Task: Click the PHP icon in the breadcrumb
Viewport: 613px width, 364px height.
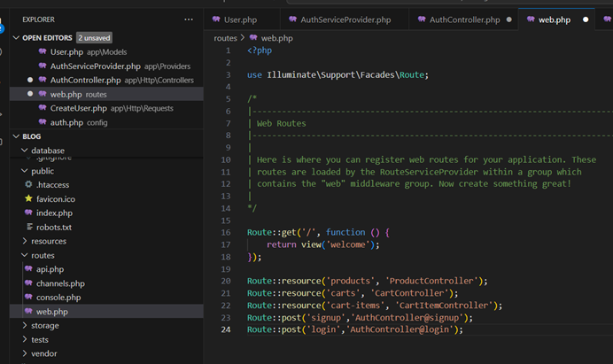Action: (x=253, y=37)
